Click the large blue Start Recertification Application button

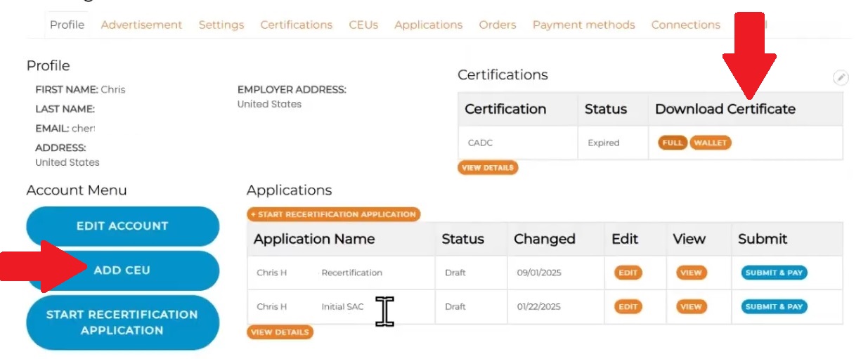[x=122, y=322]
